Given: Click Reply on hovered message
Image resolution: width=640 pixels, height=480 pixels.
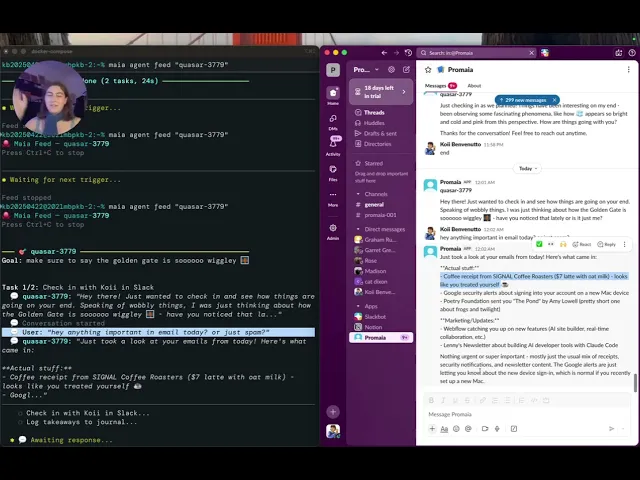Looking at the screenshot, I should tap(607, 244).
